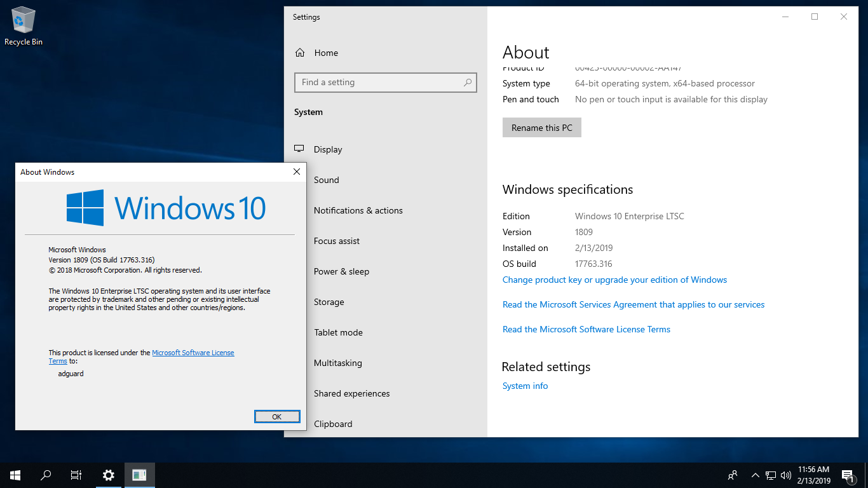Viewport: 868px width, 488px height.
Task: Open System info related settings link
Action: [525, 386]
